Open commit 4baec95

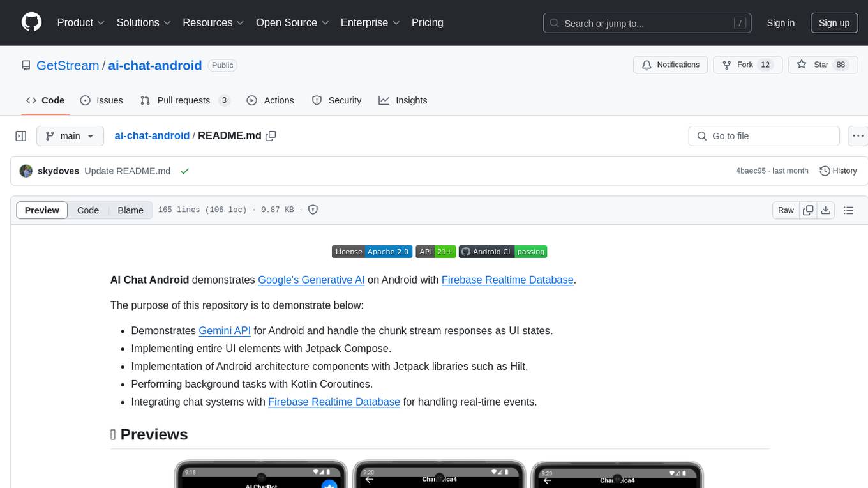tap(751, 171)
